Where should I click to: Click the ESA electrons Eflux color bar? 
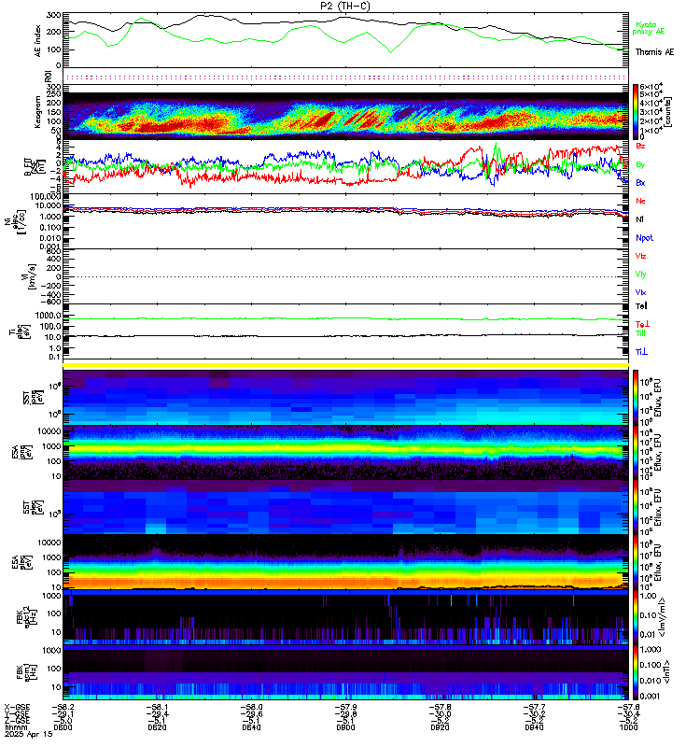(635, 562)
